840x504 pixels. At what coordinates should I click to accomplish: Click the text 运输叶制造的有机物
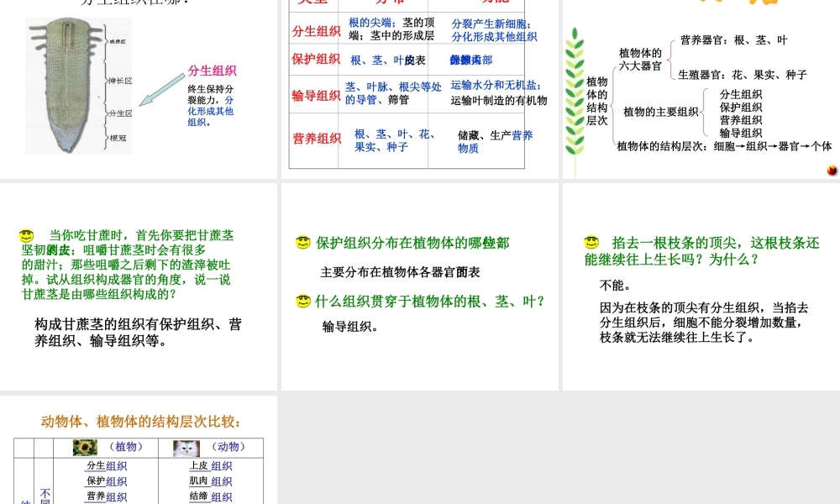pyautogui.click(x=499, y=101)
